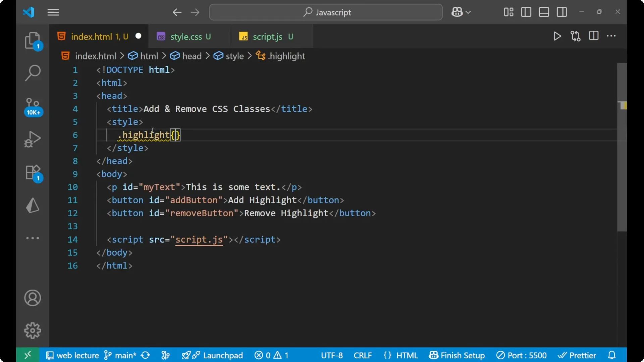The height and width of the screenshot is (362, 644).
Task: Open the Extensions view
Action: (x=33, y=172)
